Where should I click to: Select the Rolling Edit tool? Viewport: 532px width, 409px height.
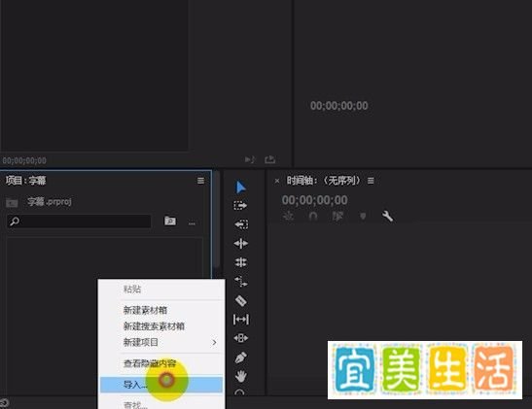241,262
